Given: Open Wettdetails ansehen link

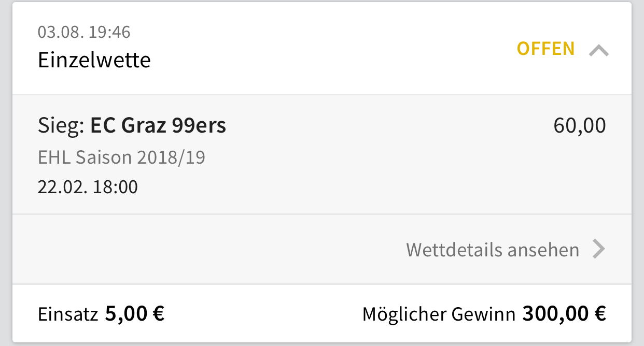Looking at the screenshot, I should (492, 250).
